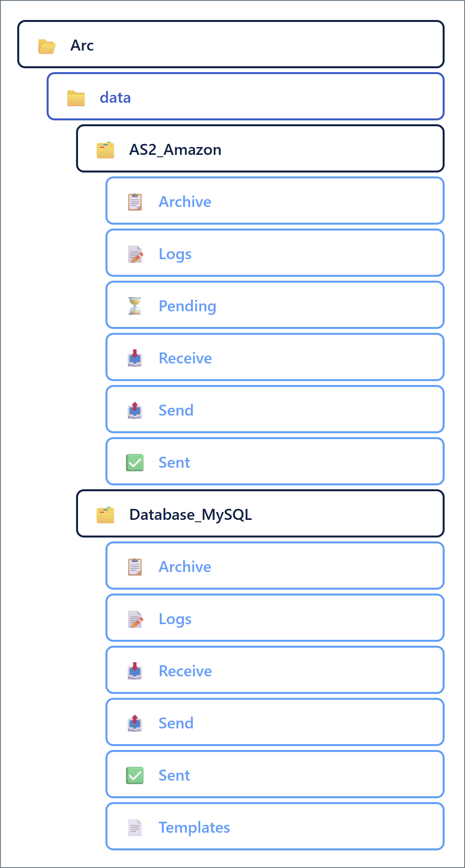Select Sent under AS2_Amazon

pos(174,463)
